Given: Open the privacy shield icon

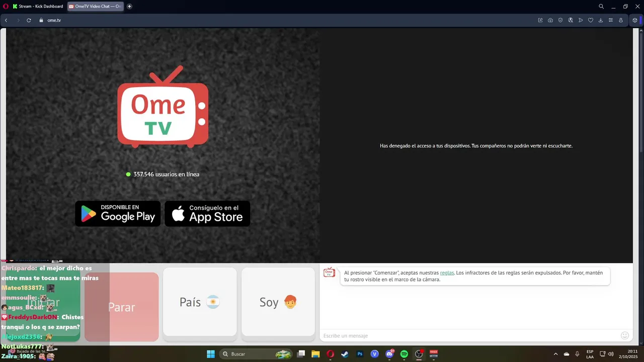Looking at the screenshot, I should 560,20.
